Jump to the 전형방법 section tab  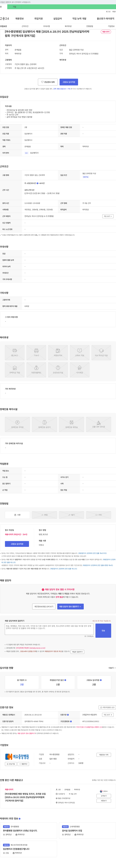coord(90,26)
